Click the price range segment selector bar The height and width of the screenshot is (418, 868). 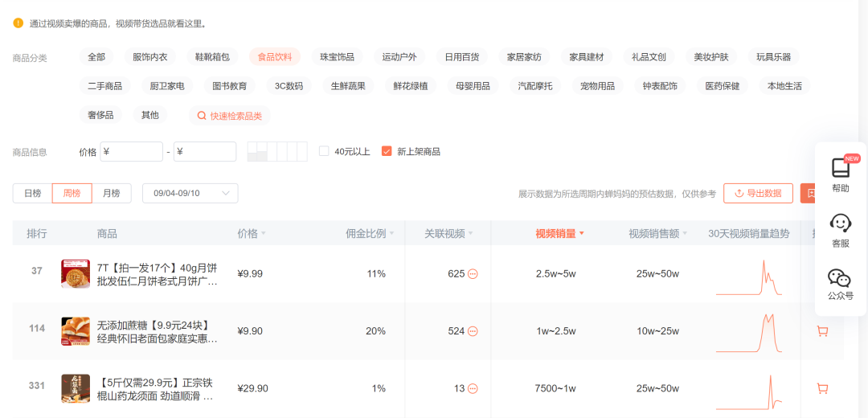[276, 151]
